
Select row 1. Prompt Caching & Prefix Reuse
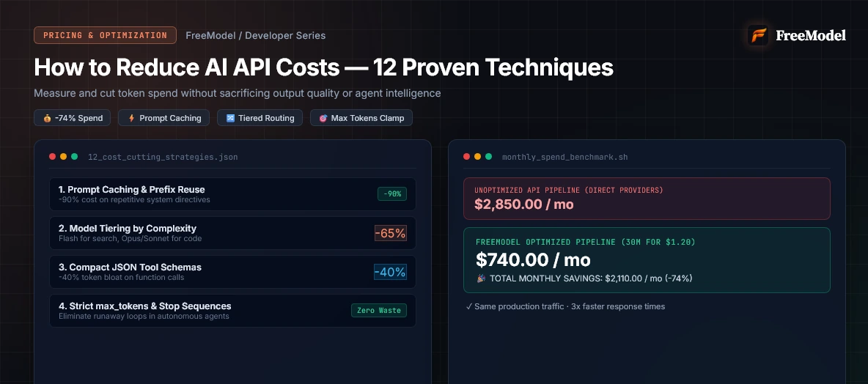(232, 194)
